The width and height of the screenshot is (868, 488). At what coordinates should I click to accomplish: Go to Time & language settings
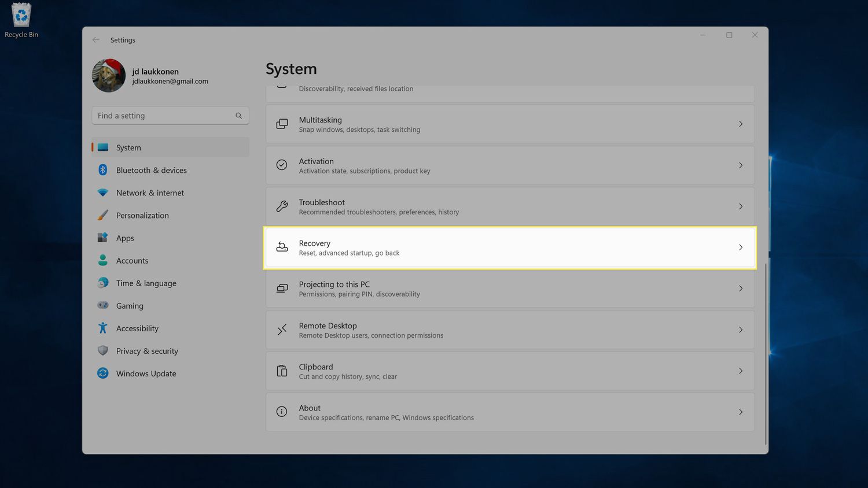tap(146, 283)
